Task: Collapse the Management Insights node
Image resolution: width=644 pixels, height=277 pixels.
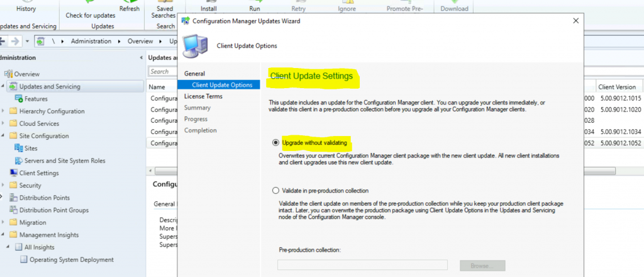Action: tap(4, 235)
